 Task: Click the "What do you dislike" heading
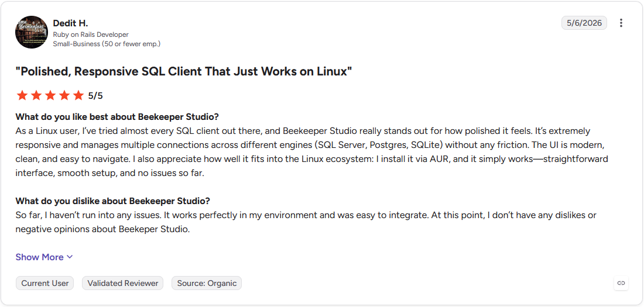(113, 201)
